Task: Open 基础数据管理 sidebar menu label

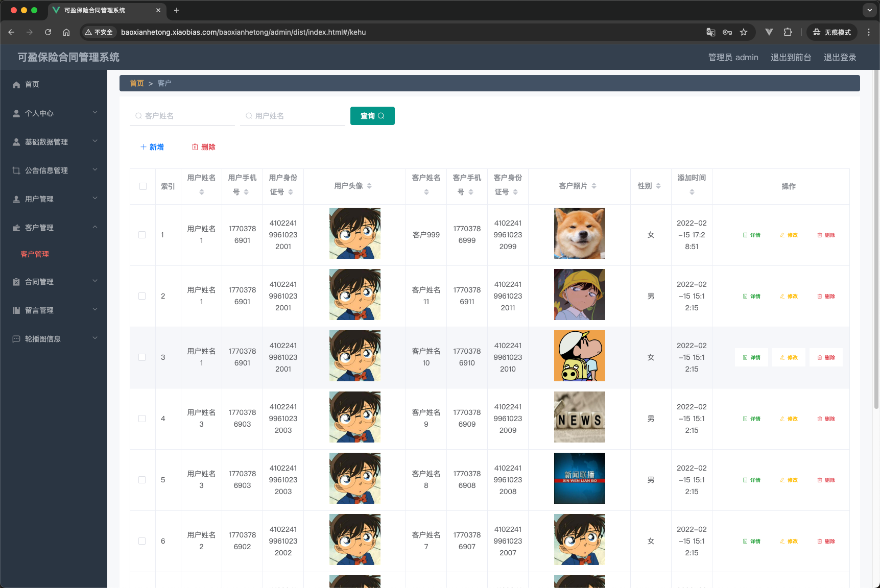Action: coord(46,142)
